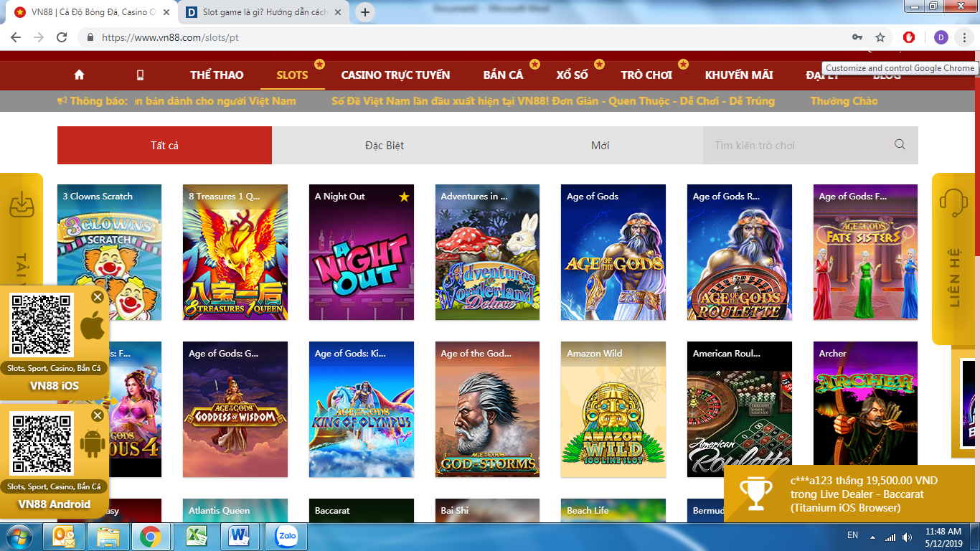
Task: Click the Atlantis Queen game title
Action: [x=220, y=511]
